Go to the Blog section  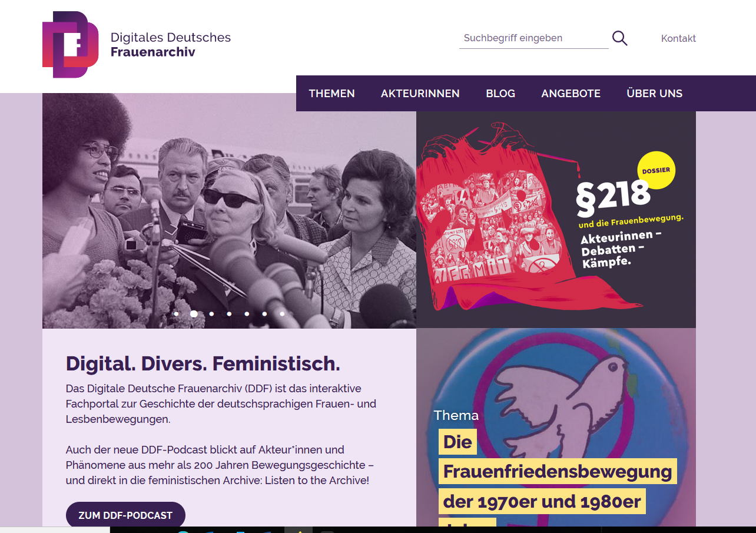500,94
